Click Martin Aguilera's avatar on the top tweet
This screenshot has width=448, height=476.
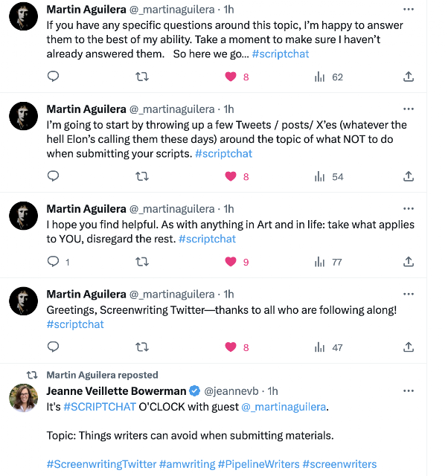23,16
